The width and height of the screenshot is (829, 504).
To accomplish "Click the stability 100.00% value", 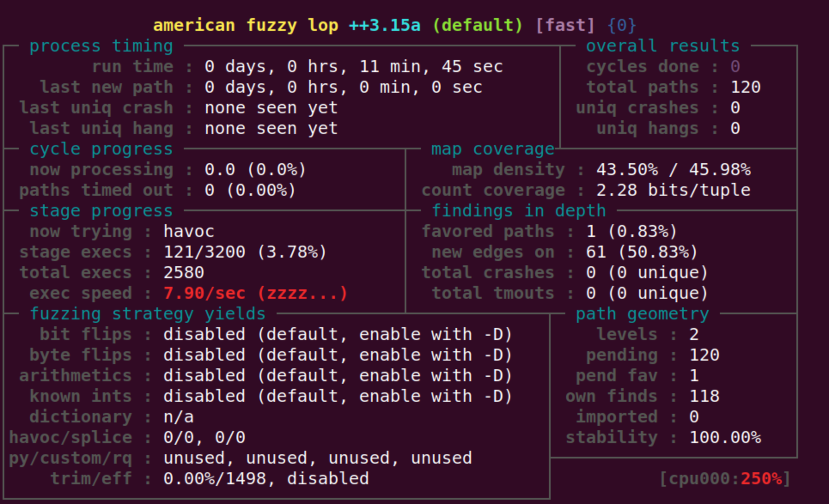I will [x=725, y=438].
